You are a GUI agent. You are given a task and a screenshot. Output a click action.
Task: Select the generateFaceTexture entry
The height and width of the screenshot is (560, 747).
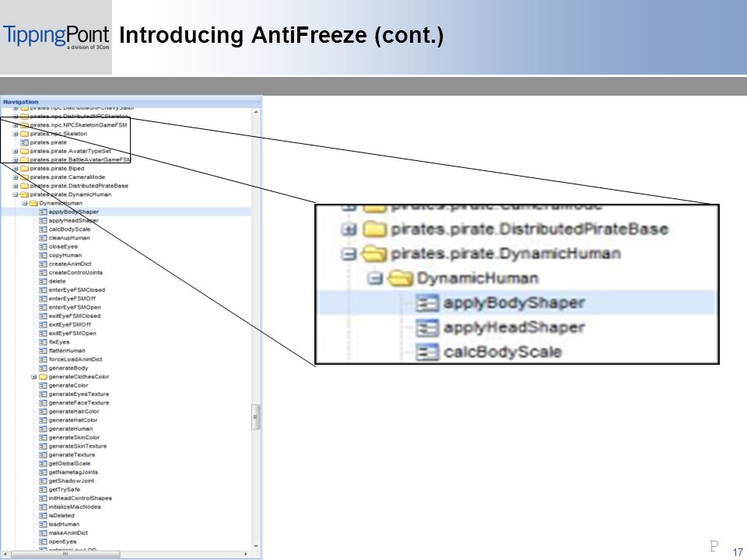[x=79, y=403]
